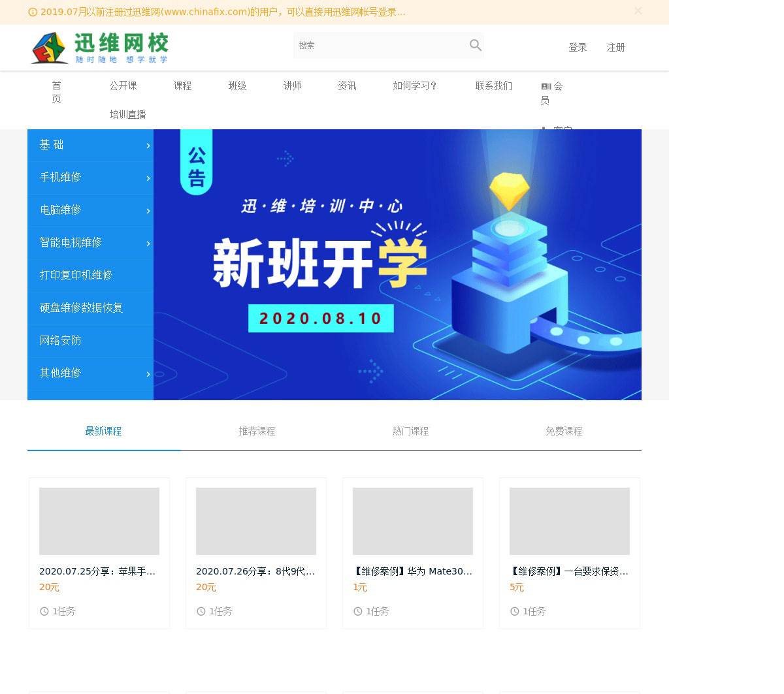The width and height of the screenshot is (784, 694).
Task: Click the clock icon under 华为 Mate30 course
Action: [358, 611]
